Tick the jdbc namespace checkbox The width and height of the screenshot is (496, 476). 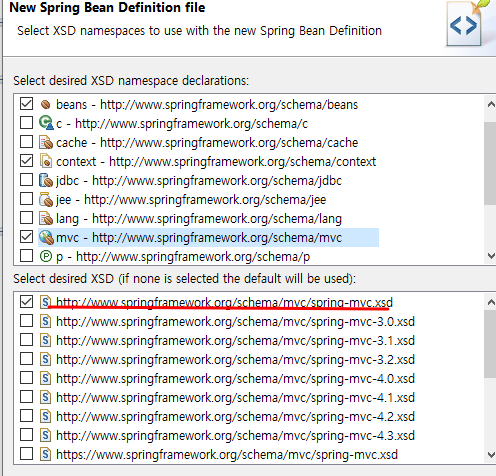click(26, 180)
